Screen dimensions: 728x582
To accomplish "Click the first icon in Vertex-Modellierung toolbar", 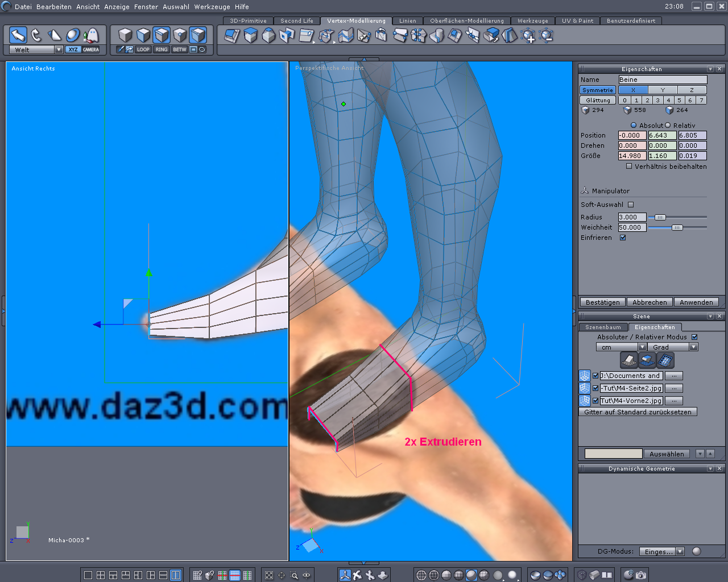I will [232, 36].
